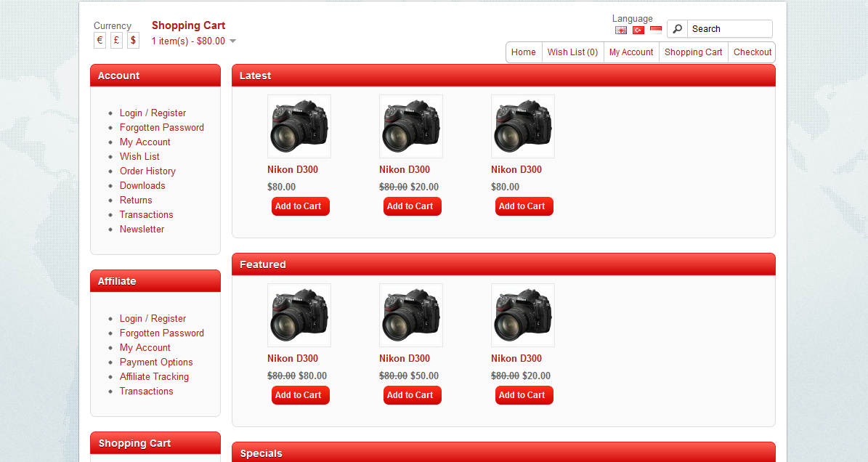This screenshot has height=462, width=868.
Task: Expand the cart summary dropdown arrow
Action: 233,41
